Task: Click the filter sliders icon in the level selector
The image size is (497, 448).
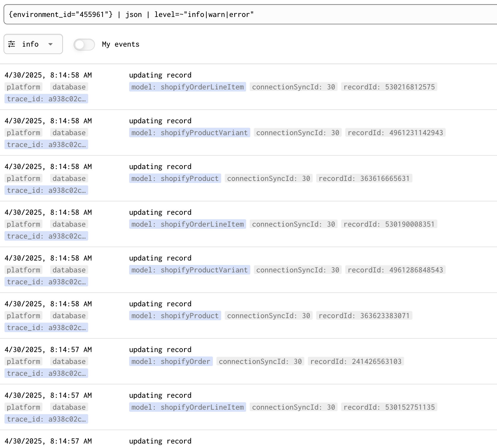Action: pos(12,44)
